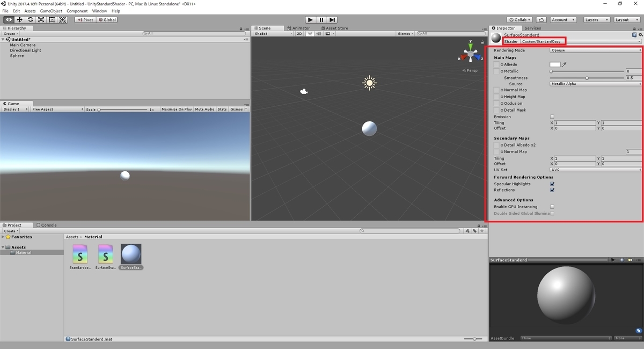
Task: Toggle scene lighting sun icon
Action: [x=310, y=34]
